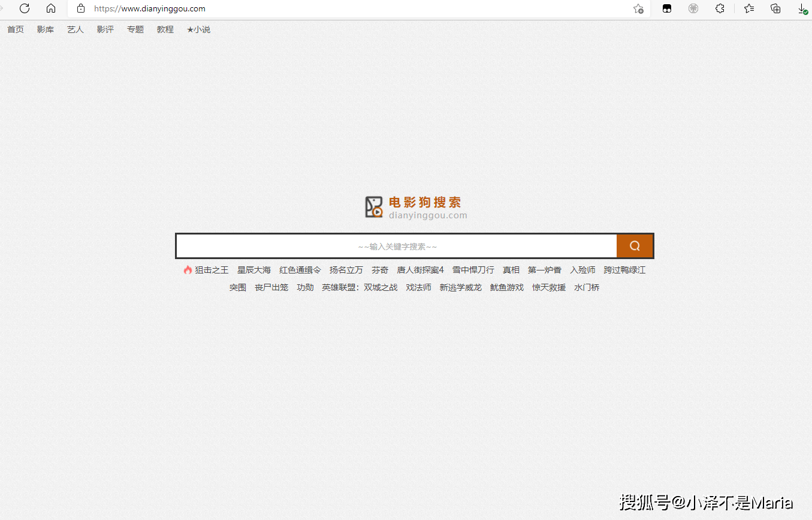Click the 英雄联盟：双城之战 link
812x520 pixels.
360,287
